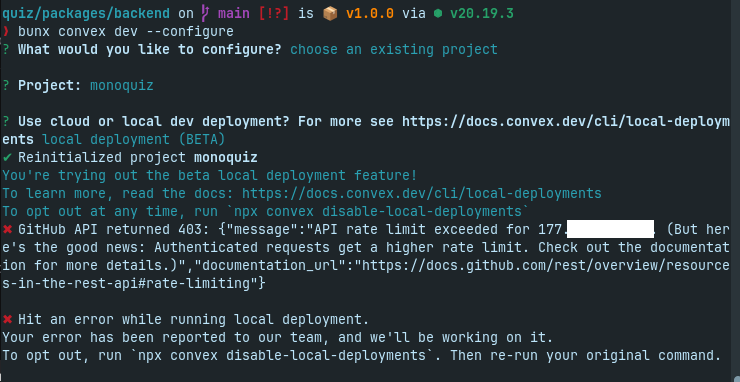Click the green question mark beside Project
The image size is (740, 382).
coord(6,85)
